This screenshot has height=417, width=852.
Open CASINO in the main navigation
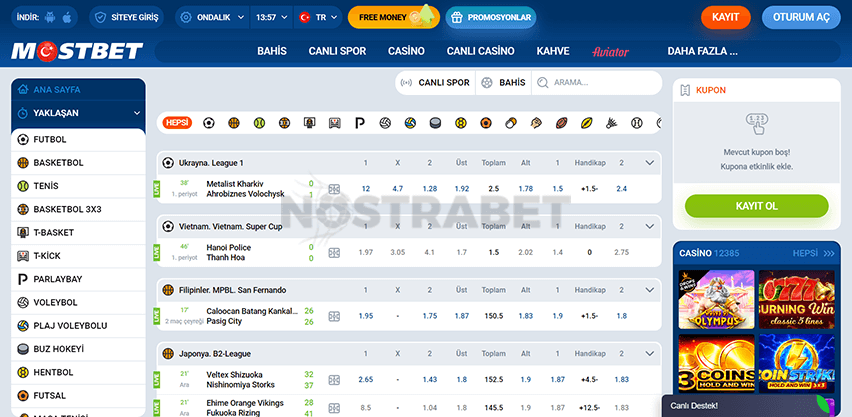[x=406, y=51]
